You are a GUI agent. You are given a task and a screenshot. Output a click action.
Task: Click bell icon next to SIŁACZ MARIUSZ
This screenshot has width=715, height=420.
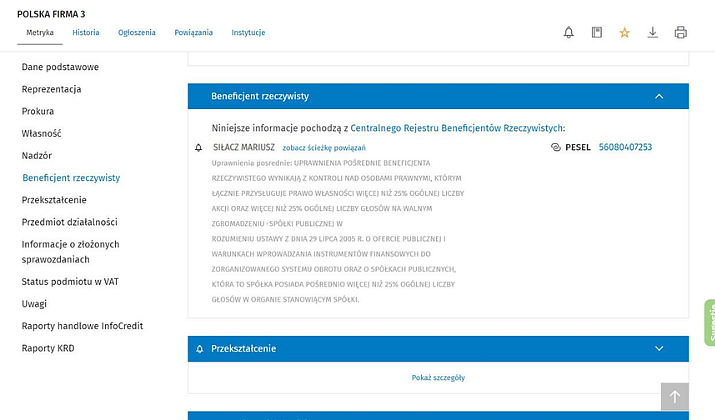click(x=199, y=148)
